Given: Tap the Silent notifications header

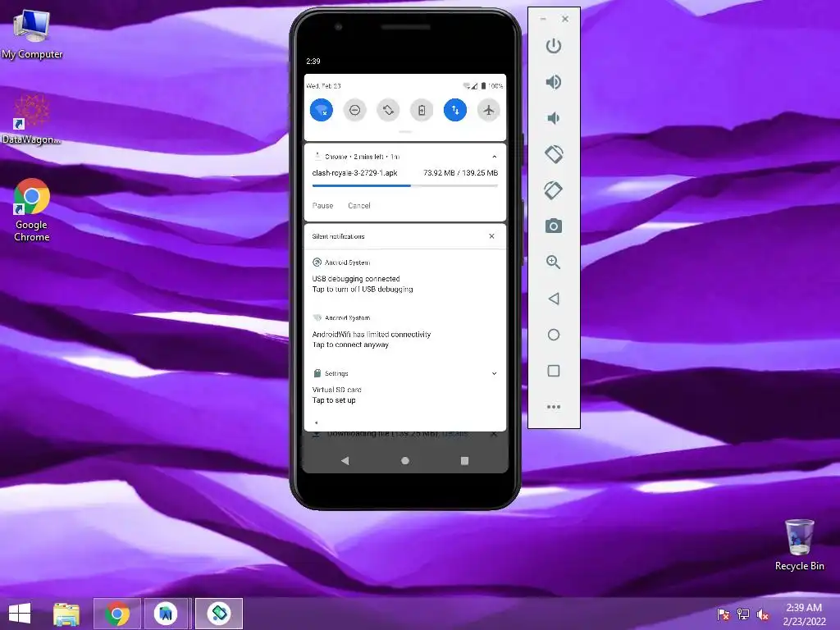Looking at the screenshot, I should [x=339, y=236].
